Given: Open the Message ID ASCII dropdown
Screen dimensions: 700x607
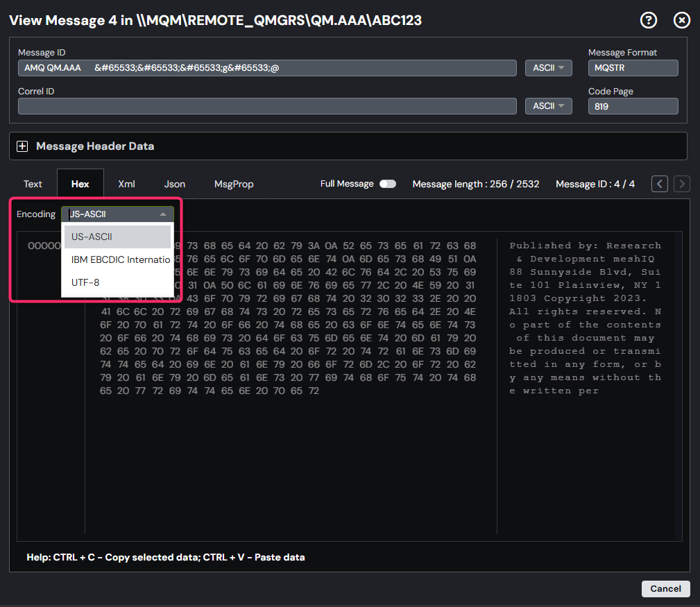Looking at the screenshot, I should pyautogui.click(x=548, y=67).
